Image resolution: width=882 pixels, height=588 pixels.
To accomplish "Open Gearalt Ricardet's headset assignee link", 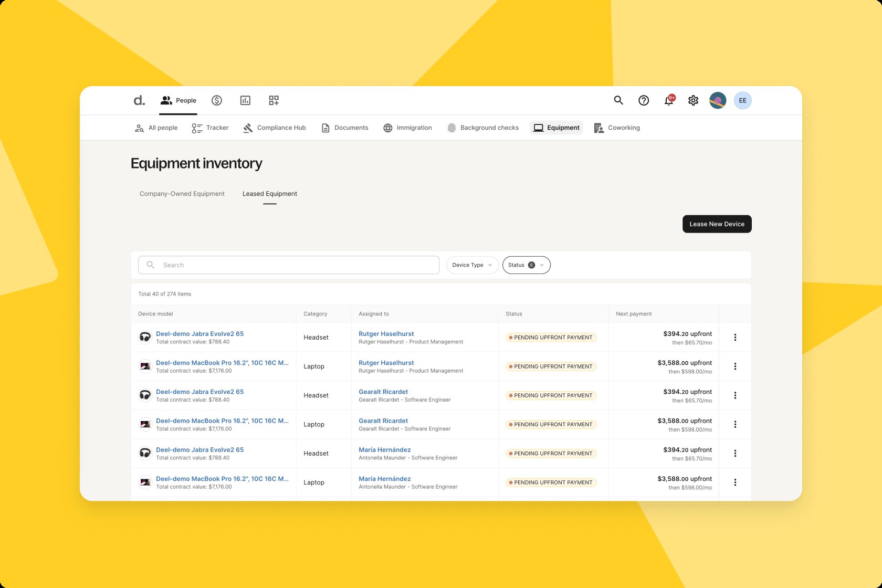I will [383, 392].
